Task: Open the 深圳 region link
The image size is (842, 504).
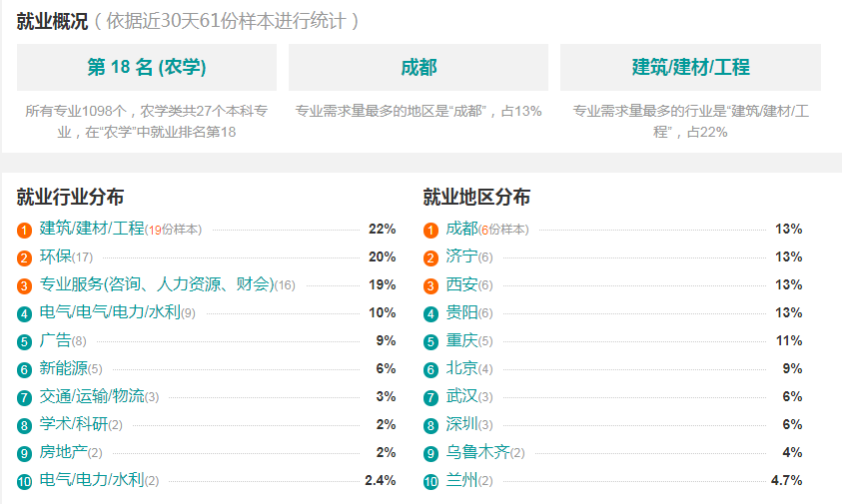Action: click(x=461, y=423)
